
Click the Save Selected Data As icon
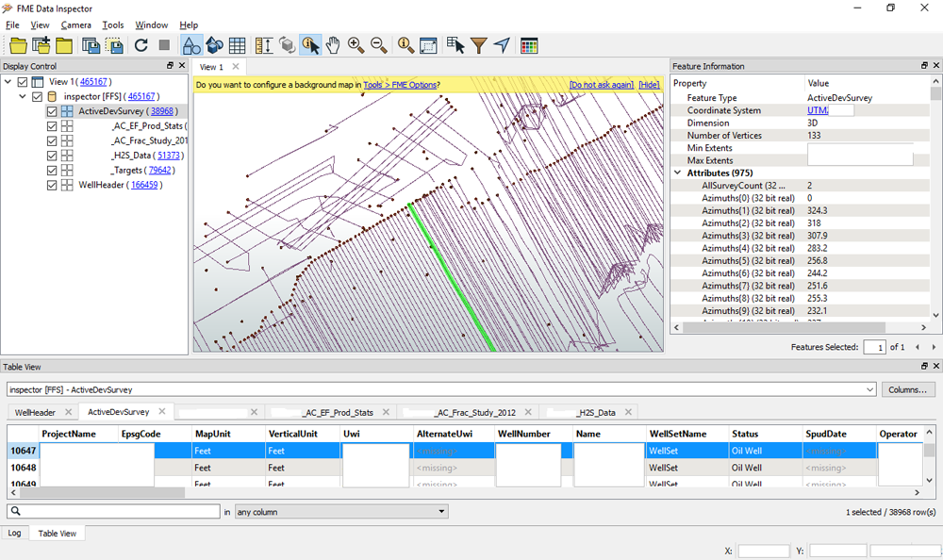coord(114,45)
